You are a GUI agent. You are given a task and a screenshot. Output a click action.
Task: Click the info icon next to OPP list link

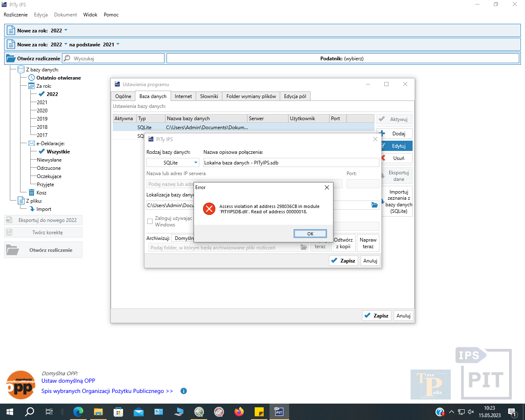click(x=184, y=391)
